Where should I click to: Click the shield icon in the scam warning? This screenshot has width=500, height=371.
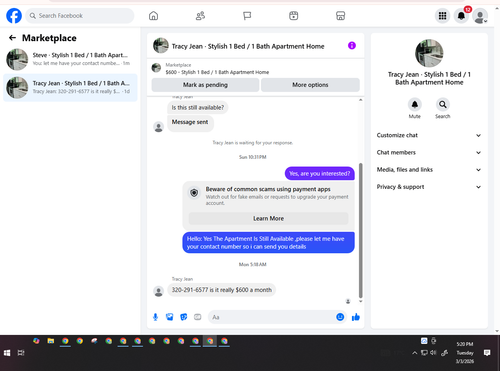pos(194,193)
